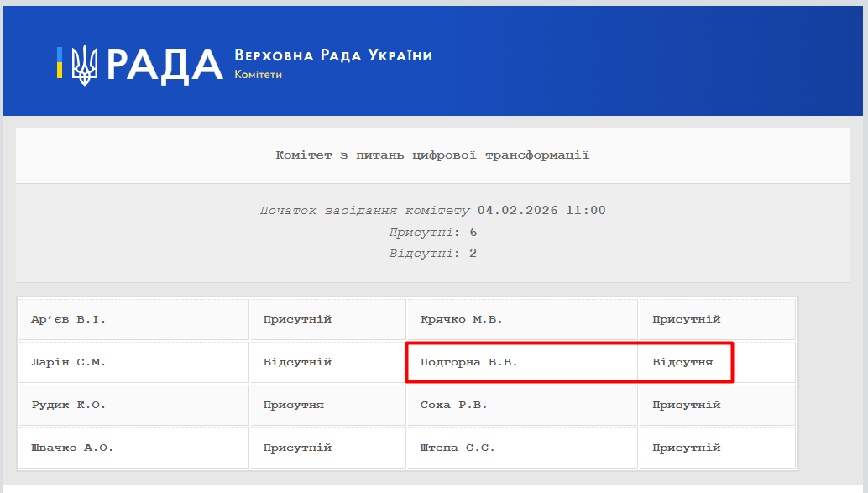Click the status cell next to Швачко А.О.
The width and height of the screenshot is (868, 493).
(x=327, y=448)
